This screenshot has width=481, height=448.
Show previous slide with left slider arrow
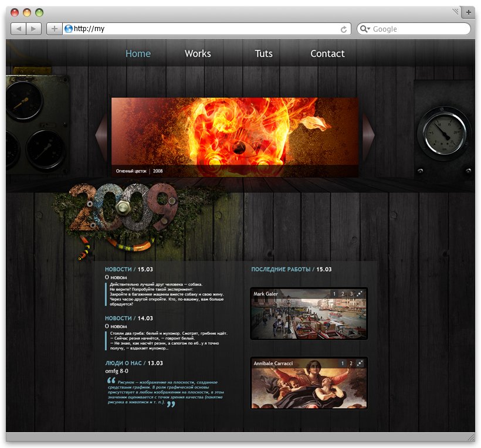tap(101, 135)
